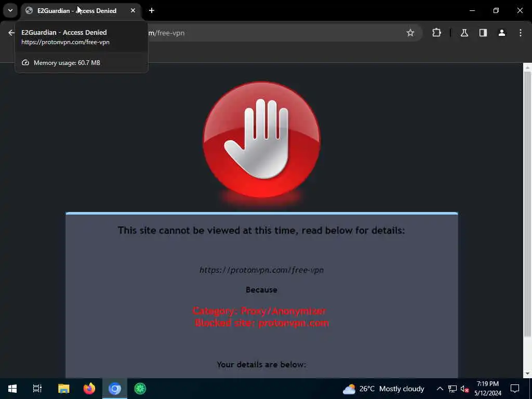The image size is (532, 399).
Task: Toggle the browser side panel icon
Action: coord(483,33)
